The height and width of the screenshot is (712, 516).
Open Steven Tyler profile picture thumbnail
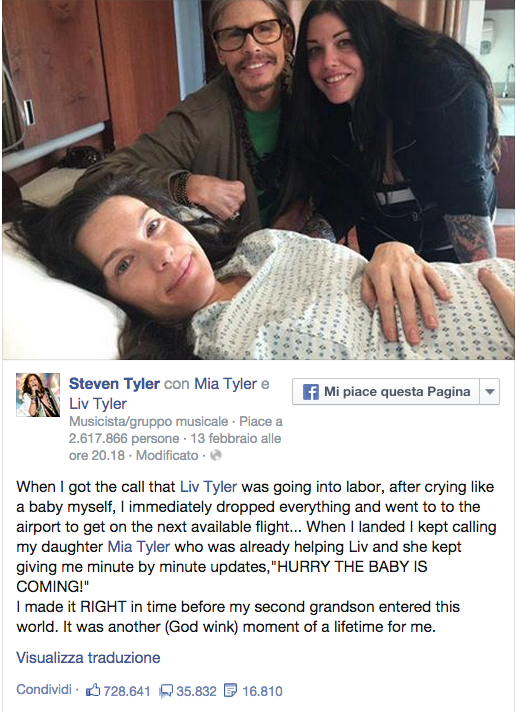[38, 395]
